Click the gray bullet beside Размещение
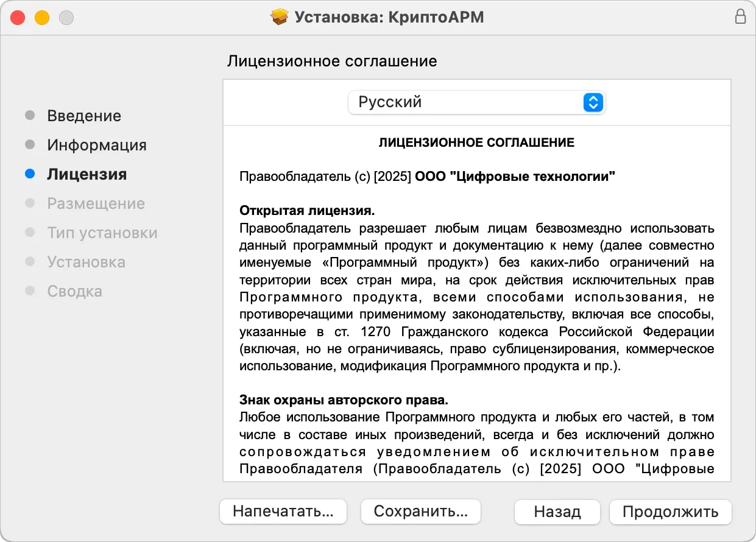Screen dimensions: 756x542 [x=29, y=203]
